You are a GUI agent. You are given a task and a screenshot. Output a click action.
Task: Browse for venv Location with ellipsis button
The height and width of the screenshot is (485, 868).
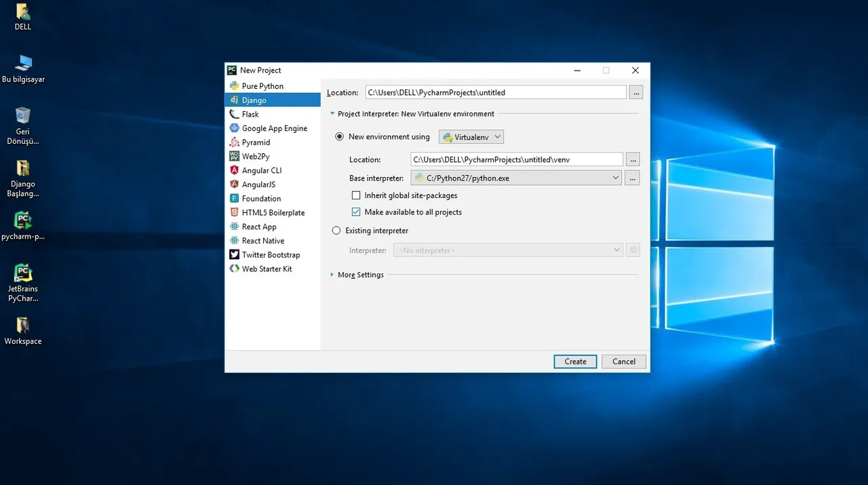point(632,159)
